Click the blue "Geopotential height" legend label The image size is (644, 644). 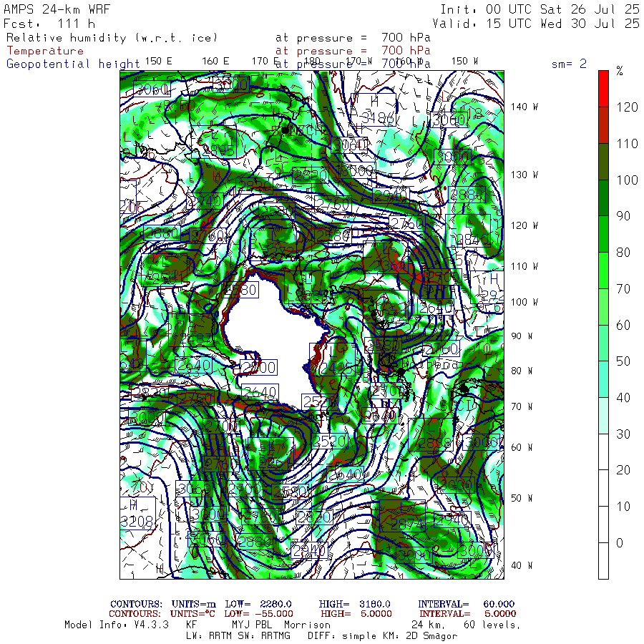pyautogui.click(x=73, y=64)
